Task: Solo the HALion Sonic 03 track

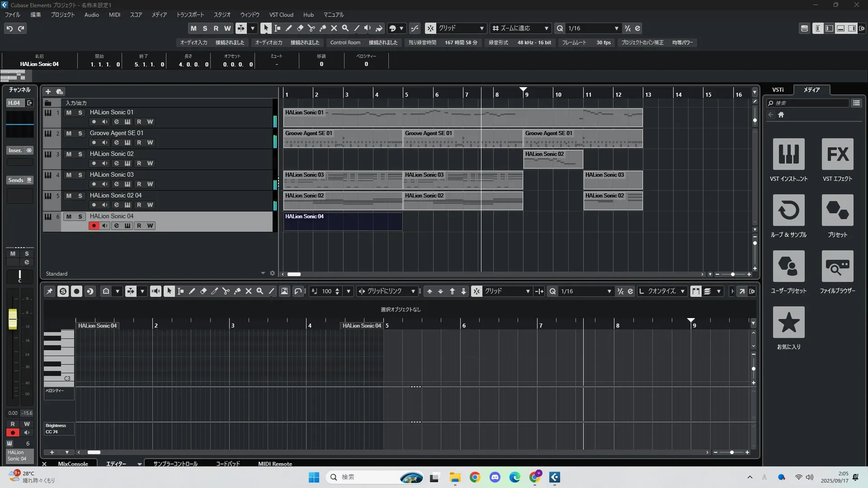Action: pos(80,175)
